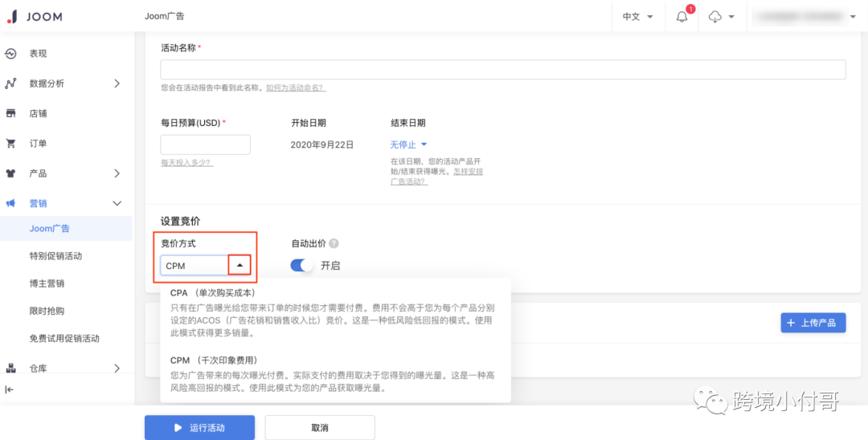Click the 活动名称 input field
This screenshot has height=440, width=868.
(x=503, y=70)
